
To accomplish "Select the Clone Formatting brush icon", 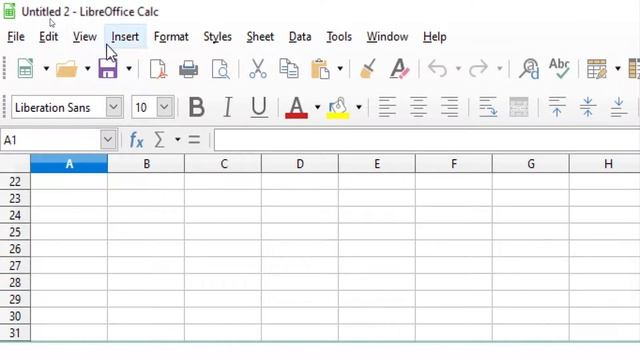I will (368, 69).
